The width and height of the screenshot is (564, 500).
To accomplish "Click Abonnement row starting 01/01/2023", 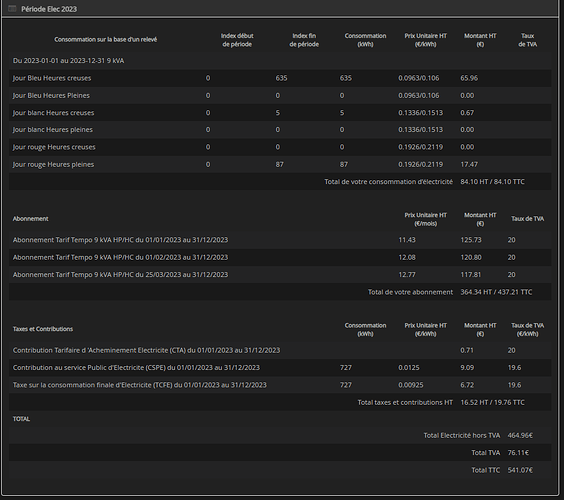I will (120, 240).
